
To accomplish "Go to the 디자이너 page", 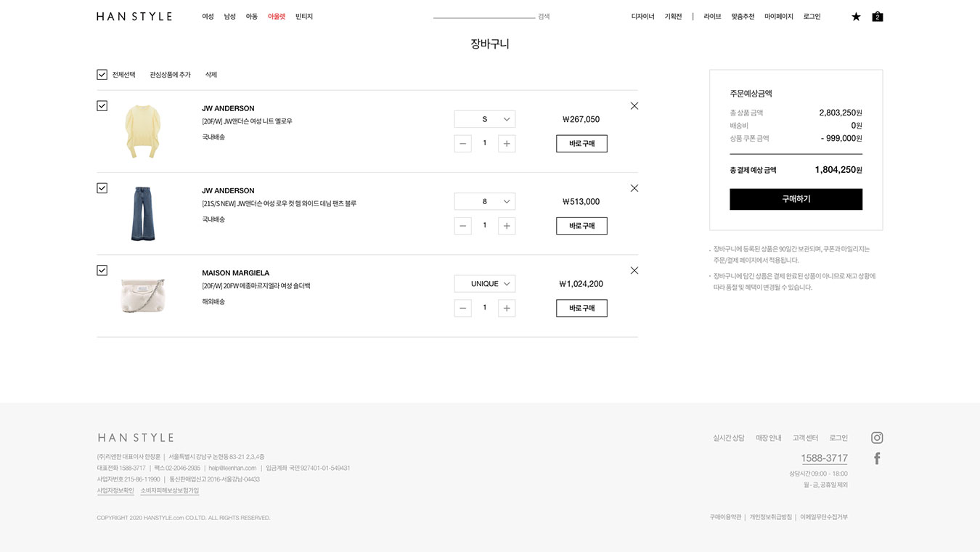I will 643,17.
